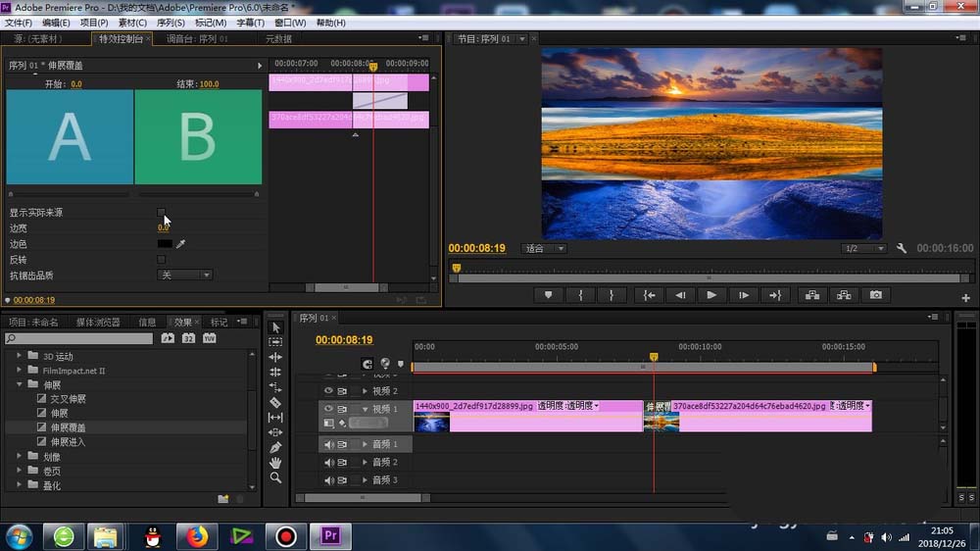980x551 pixels.
Task: Select the Rate Stretch tool
Action: [x=275, y=387]
